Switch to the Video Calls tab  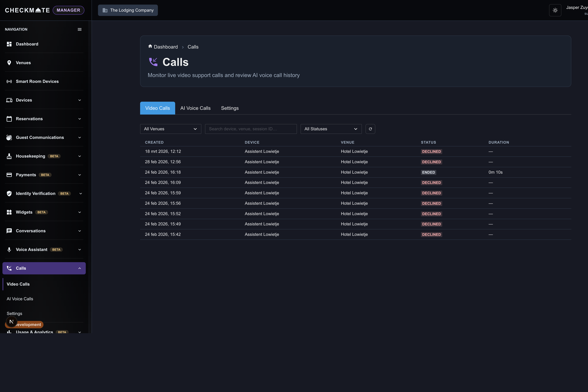(x=158, y=108)
